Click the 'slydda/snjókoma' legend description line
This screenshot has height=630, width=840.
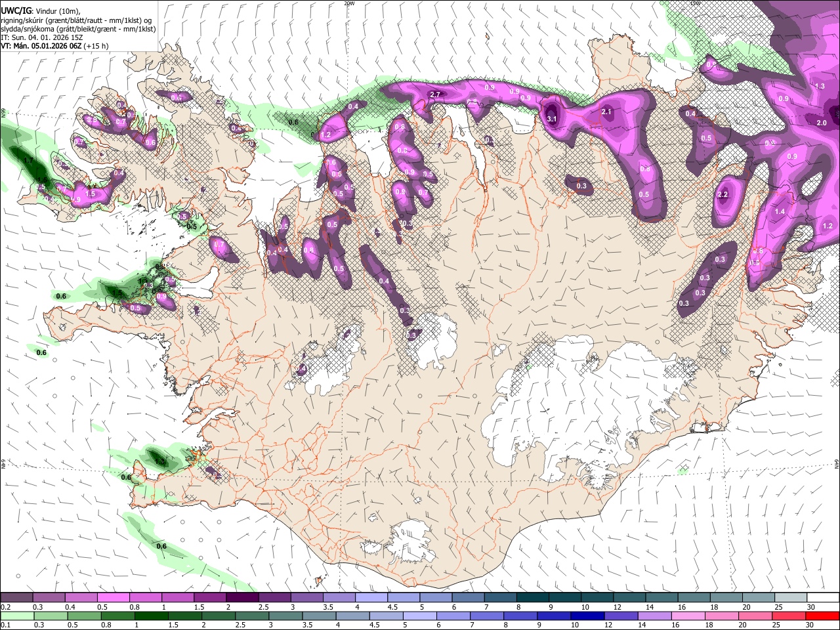(x=78, y=29)
